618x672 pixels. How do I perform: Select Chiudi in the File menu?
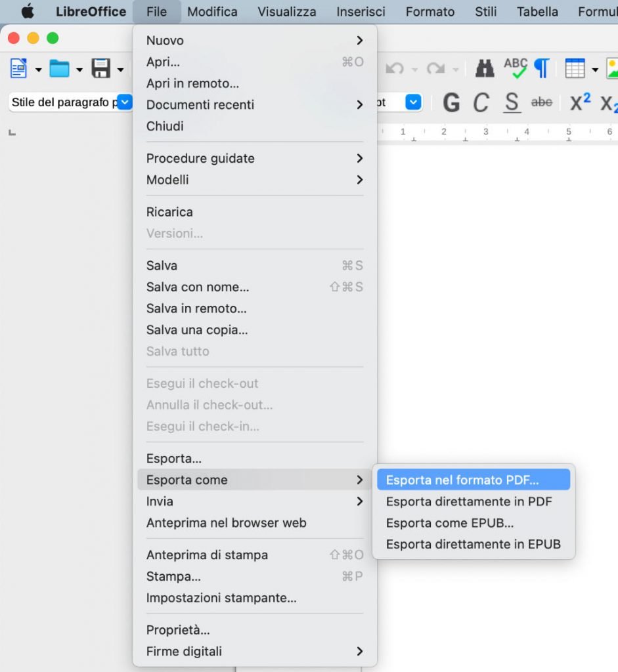[x=255, y=126]
